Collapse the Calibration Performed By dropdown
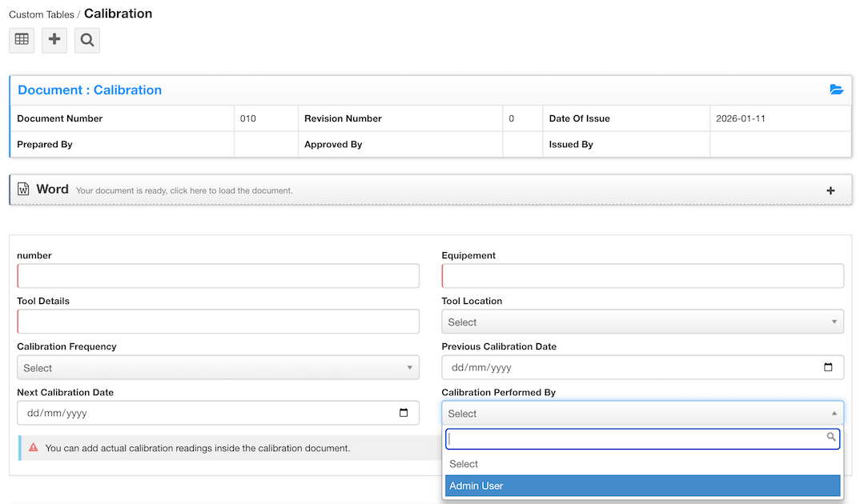860x504 pixels. coord(642,414)
